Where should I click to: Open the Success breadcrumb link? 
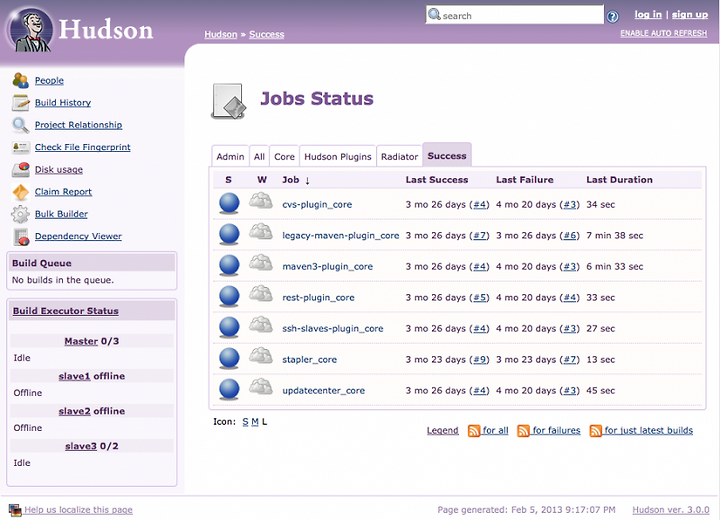(x=266, y=34)
